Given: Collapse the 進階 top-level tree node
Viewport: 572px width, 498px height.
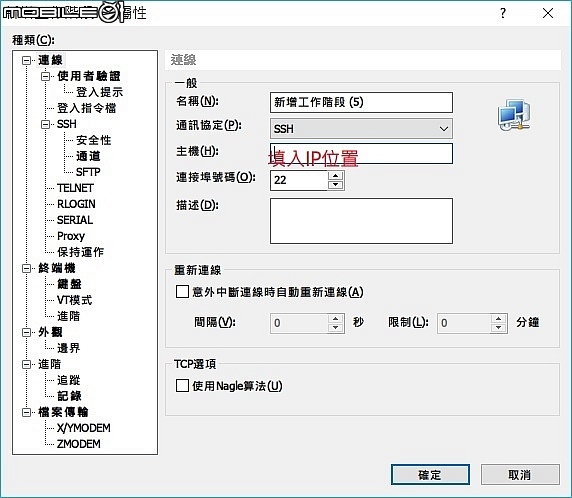Looking at the screenshot, I should click(x=26, y=364).
